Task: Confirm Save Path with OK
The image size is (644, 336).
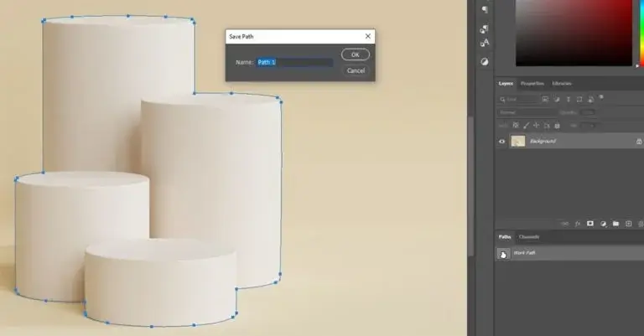Action: [356, 54]
